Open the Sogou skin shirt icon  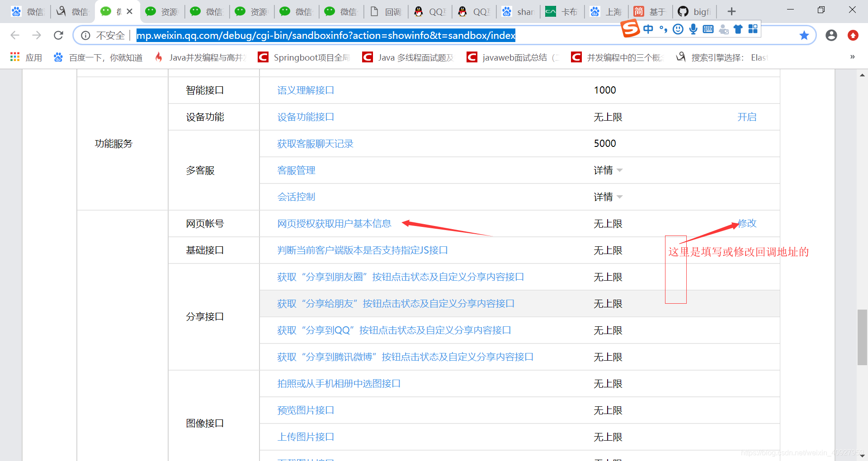click(738, 29)
